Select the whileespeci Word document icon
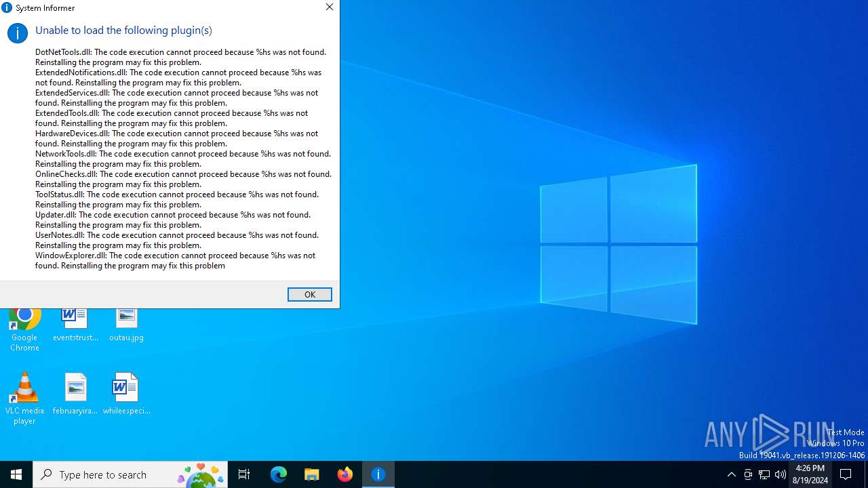The image size is (868, 488). pos(126,393)
